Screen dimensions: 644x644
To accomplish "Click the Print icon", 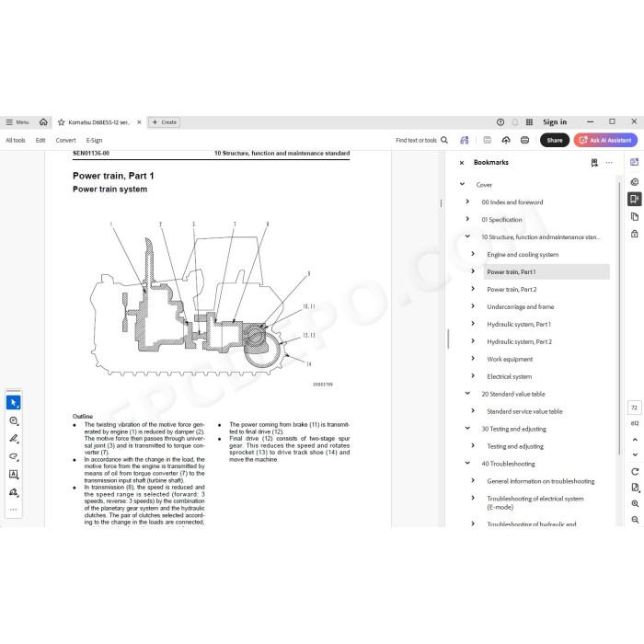I will pos(524,140).
